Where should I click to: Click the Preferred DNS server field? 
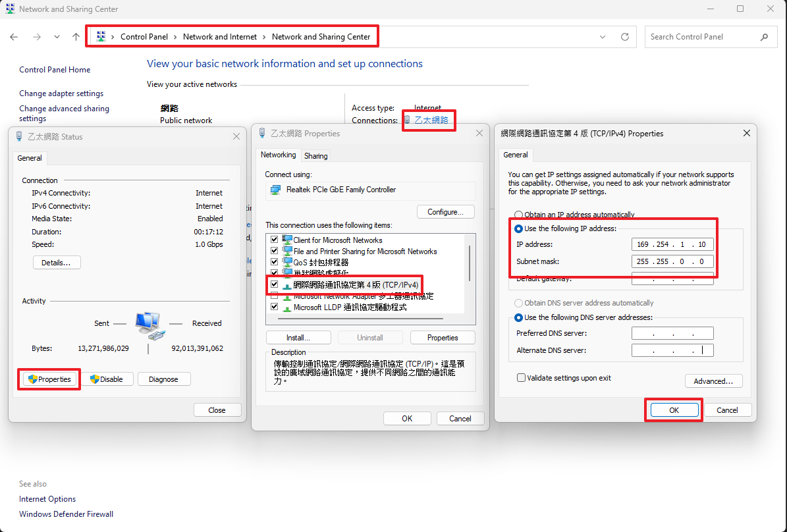672,333
